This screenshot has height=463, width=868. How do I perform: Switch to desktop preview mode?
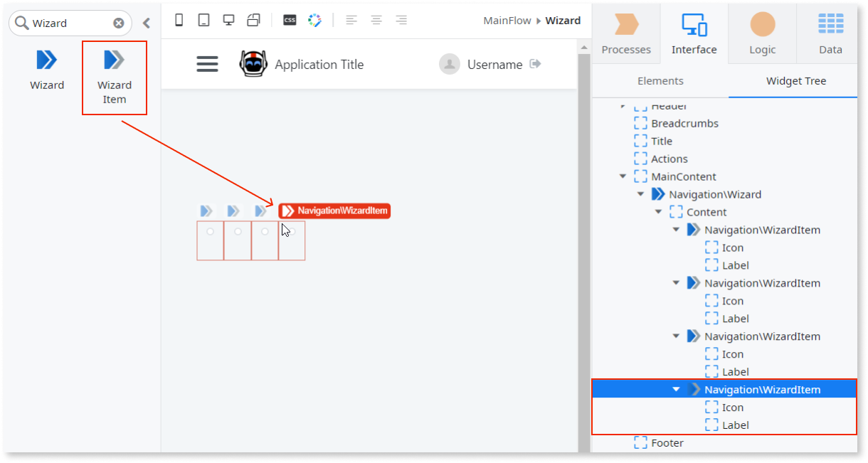point(228,21)
